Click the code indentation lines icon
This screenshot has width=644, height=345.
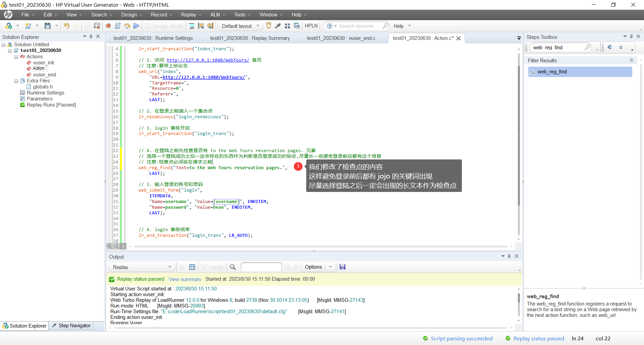pos(192,26)
